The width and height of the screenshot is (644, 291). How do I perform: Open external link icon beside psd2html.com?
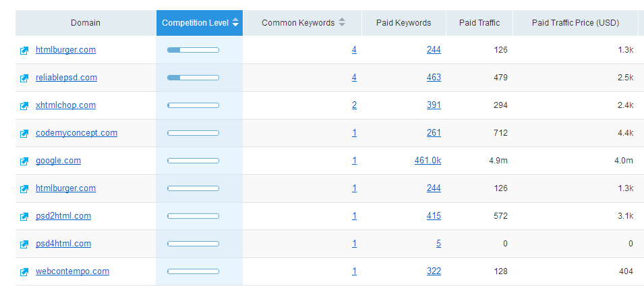click(24, 216)
